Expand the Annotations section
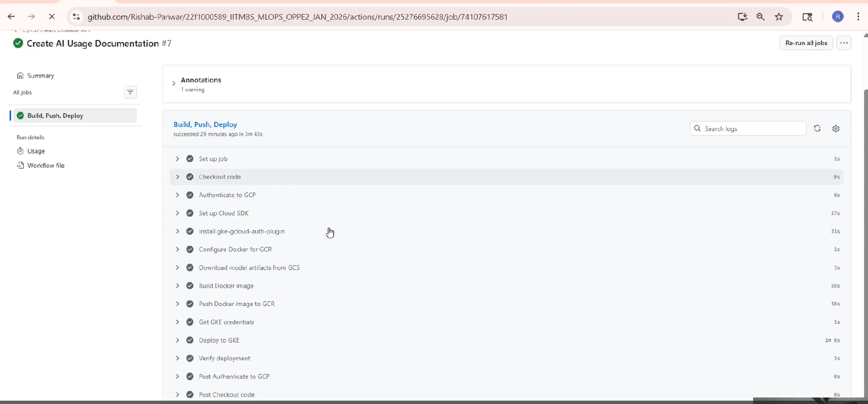The width and height of the screenshot is (868, 404). coord(174,84)
